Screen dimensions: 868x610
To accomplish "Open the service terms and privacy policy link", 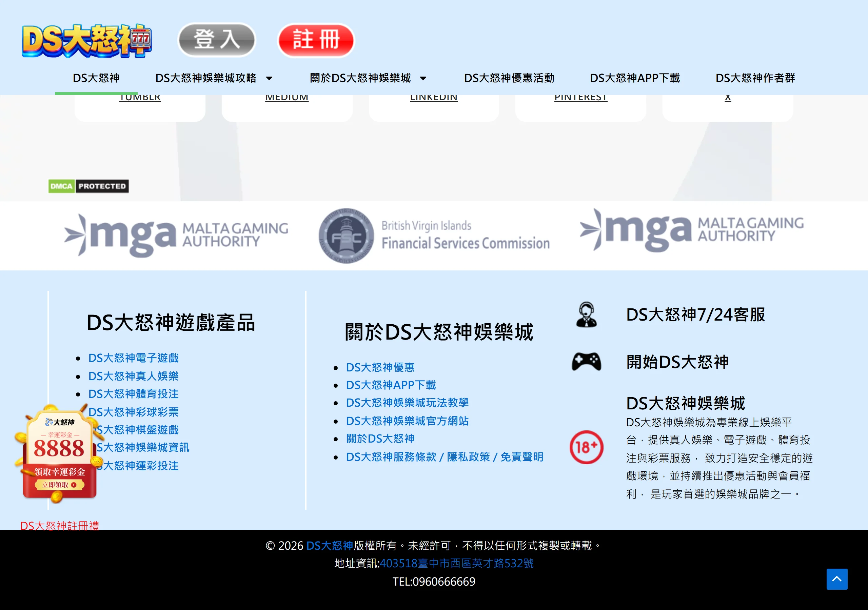I will coord(445,457).
